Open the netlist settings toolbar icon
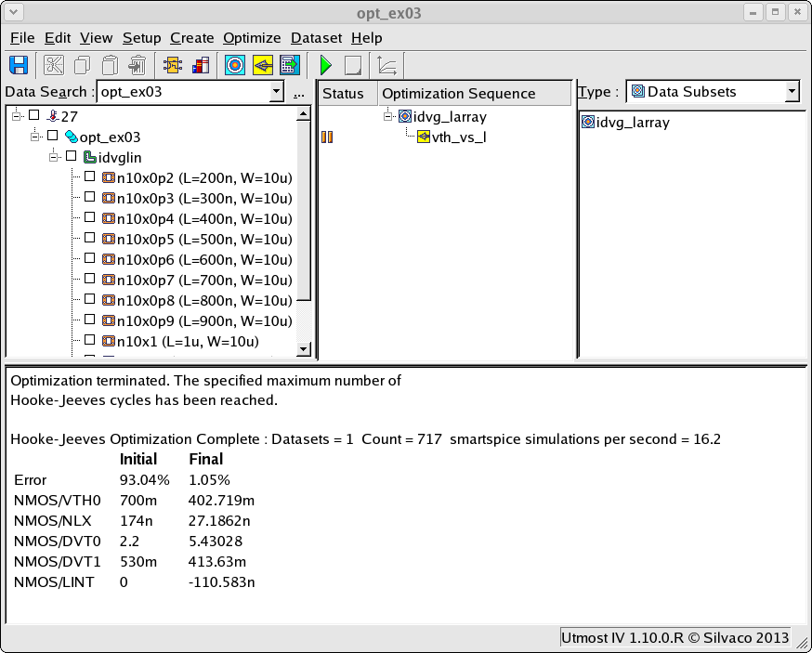812x653 pixels. pos(173,65)
